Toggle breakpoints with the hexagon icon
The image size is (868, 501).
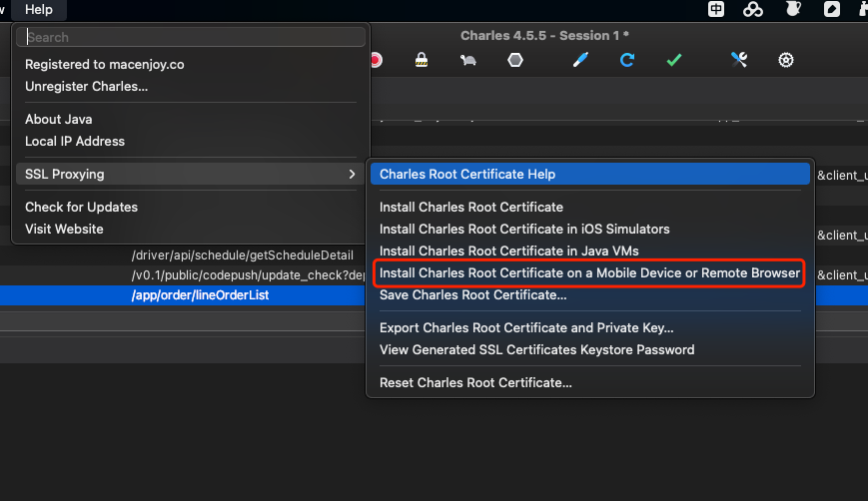pyautogui.click(x=514, y=60)
